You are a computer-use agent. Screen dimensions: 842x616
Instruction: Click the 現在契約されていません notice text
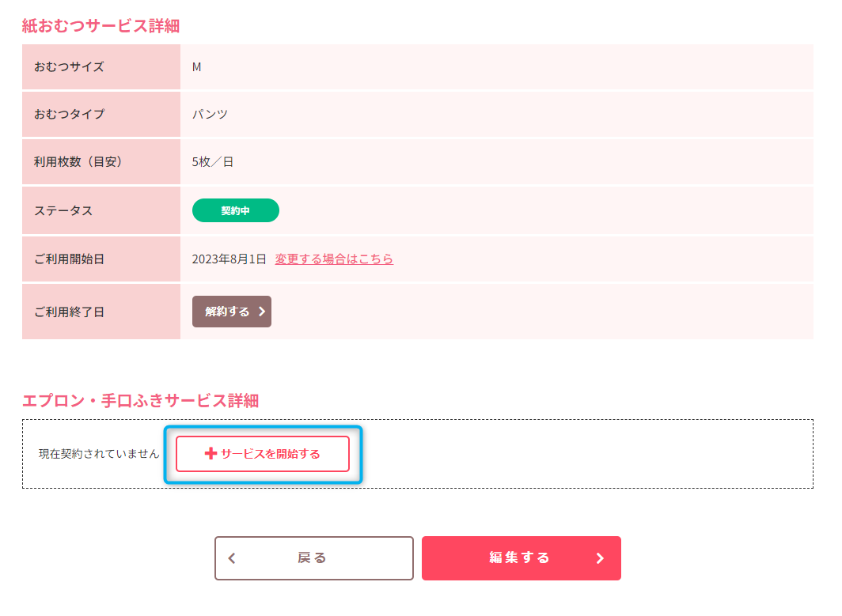click(x=99, y=454)
